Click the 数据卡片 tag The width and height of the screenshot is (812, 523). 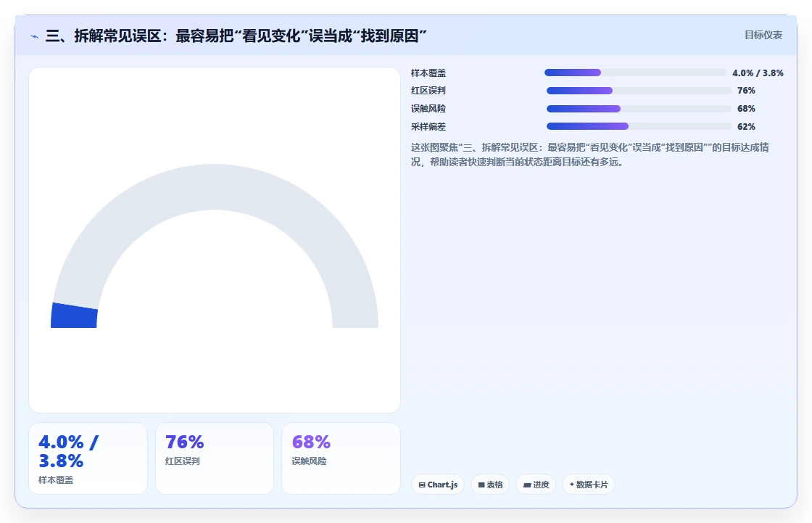click(588, 485)
